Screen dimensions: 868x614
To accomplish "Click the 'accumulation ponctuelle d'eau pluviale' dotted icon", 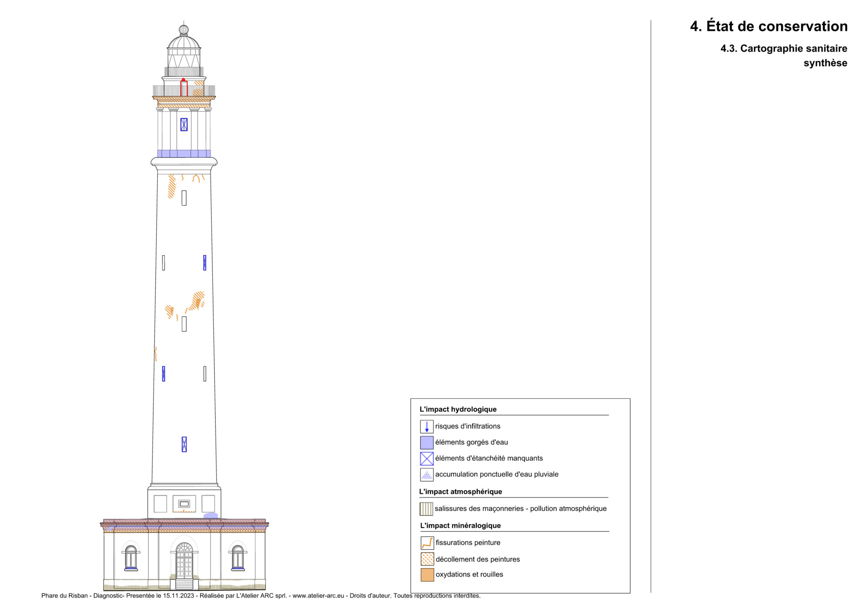I will [427, 474].
